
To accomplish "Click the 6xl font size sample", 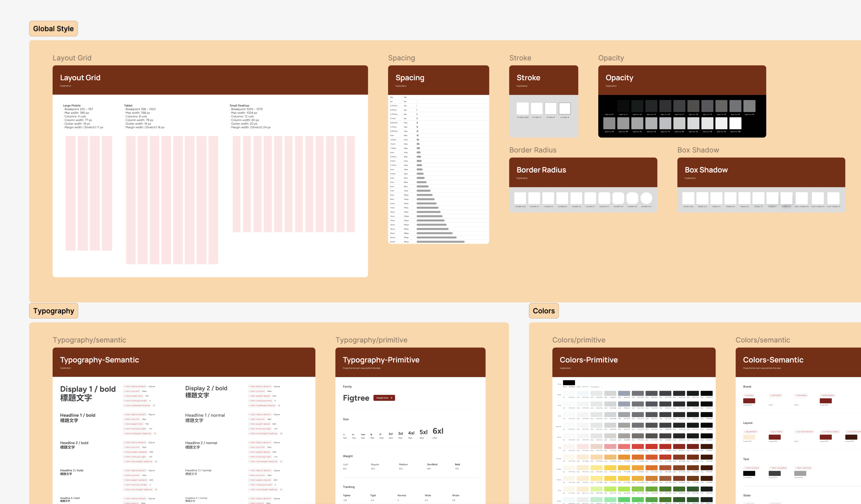I will point(438,431).
